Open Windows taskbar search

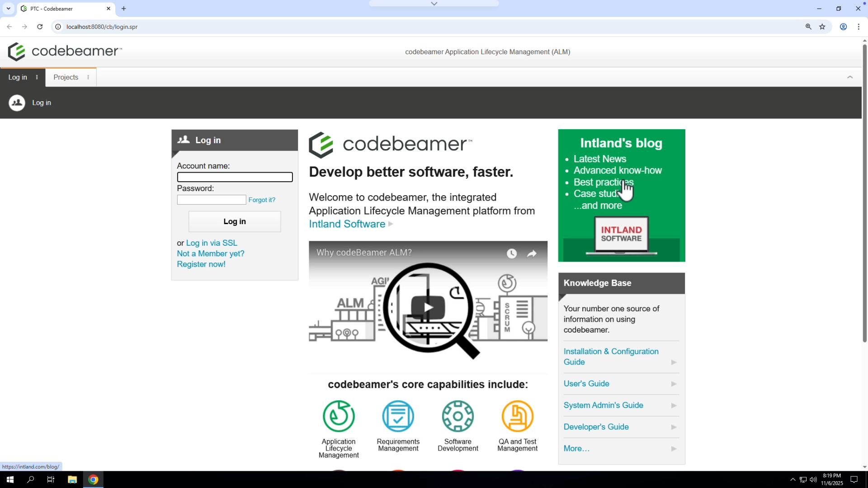coord(31,479)
